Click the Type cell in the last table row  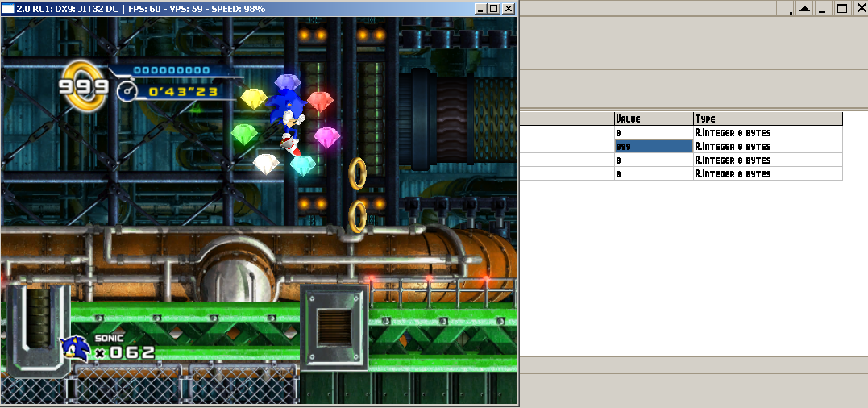point(768,174)
